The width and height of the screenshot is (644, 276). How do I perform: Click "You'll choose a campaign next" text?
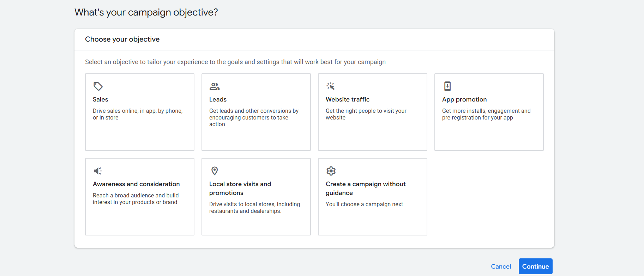tap(364, 204)
